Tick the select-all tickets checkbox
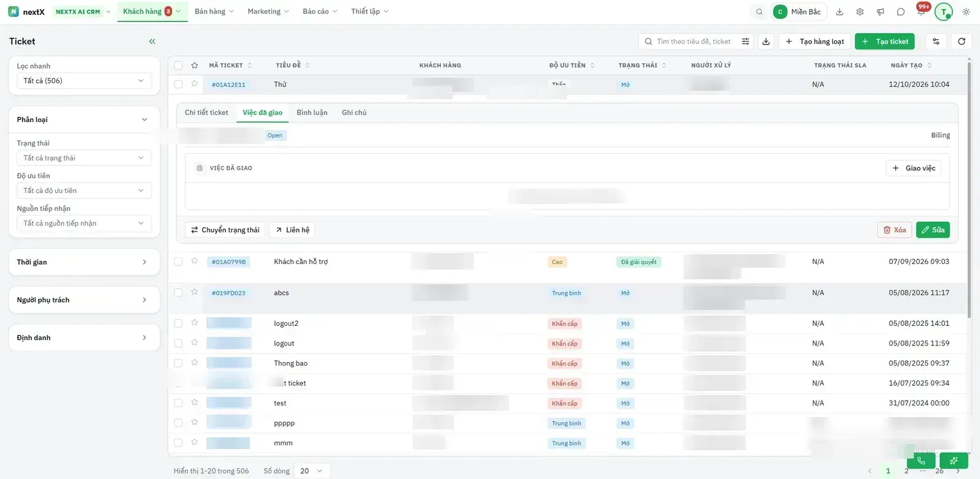Image resolution: width=980 pixels, height=479 pixels. (178, 66)
